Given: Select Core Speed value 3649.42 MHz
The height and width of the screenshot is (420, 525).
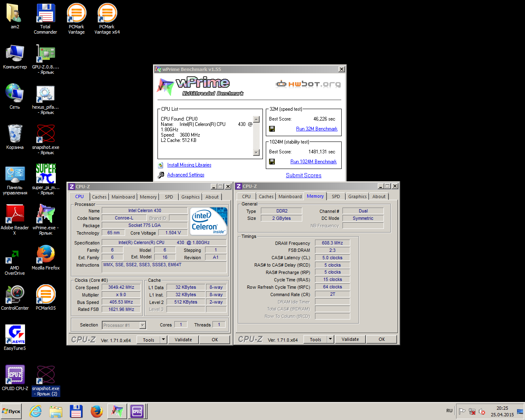Looking at the screenshot, I should click(121, 287).
